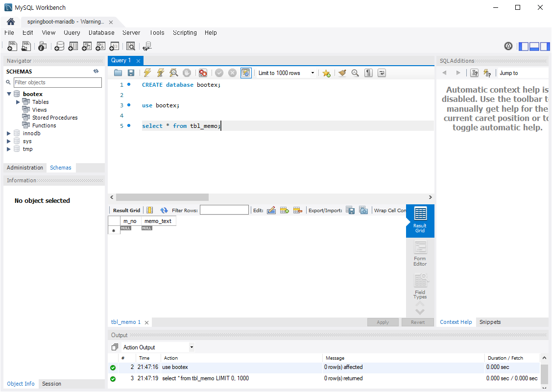
Task: Save current statement to snippets star icon
Action: coord(326,73)
